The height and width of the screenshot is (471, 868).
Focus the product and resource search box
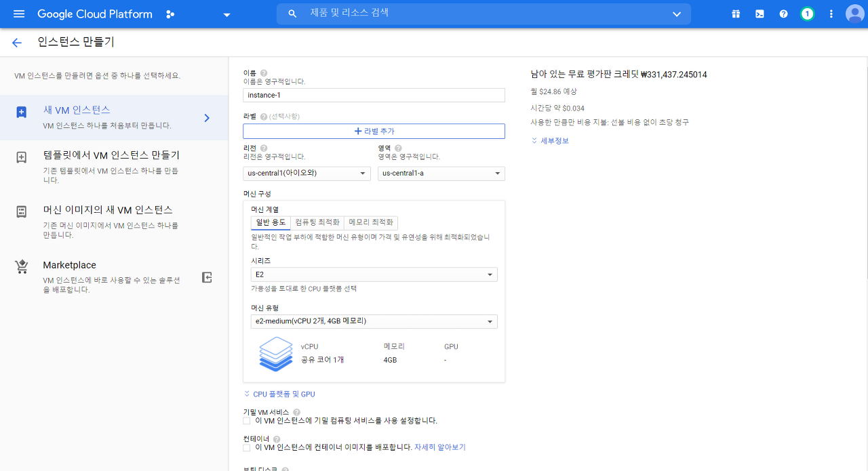pos(484,14)
